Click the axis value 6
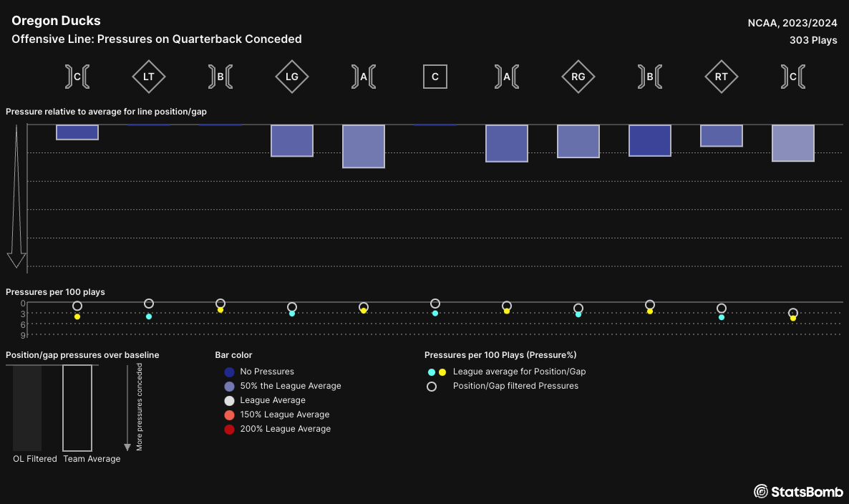The height and width of the screenshot is (504, 849). (24, 325)
